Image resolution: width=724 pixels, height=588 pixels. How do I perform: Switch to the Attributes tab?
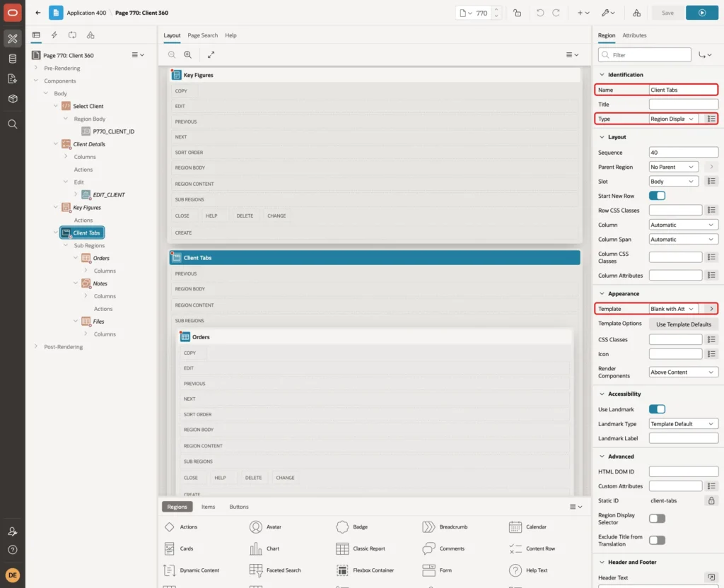tap(634, 35)
